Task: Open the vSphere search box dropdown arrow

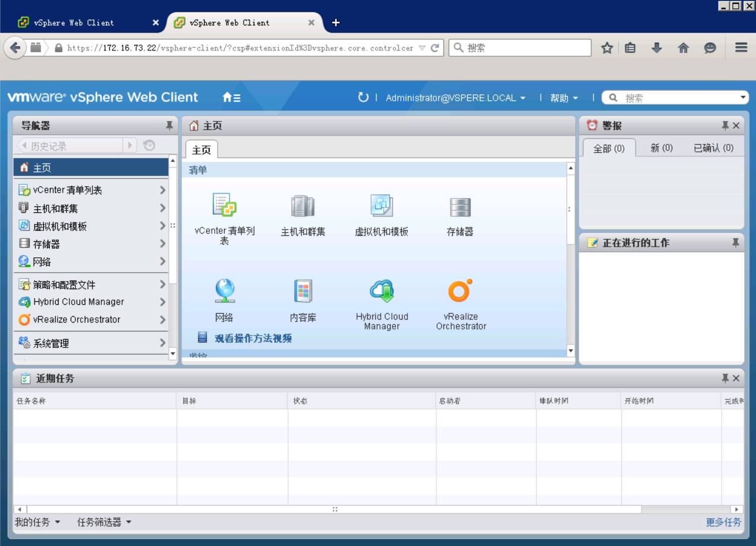Action: (744, 98)
